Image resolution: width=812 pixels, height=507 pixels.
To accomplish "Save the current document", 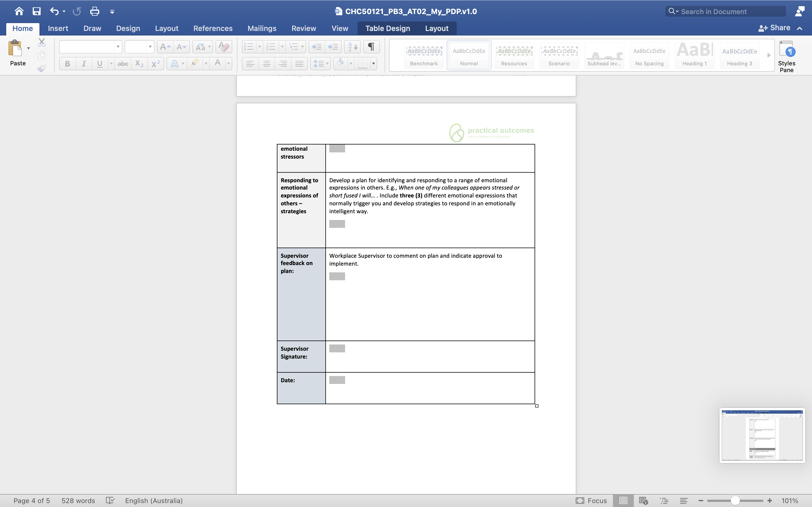I will [x=37, y=11].
